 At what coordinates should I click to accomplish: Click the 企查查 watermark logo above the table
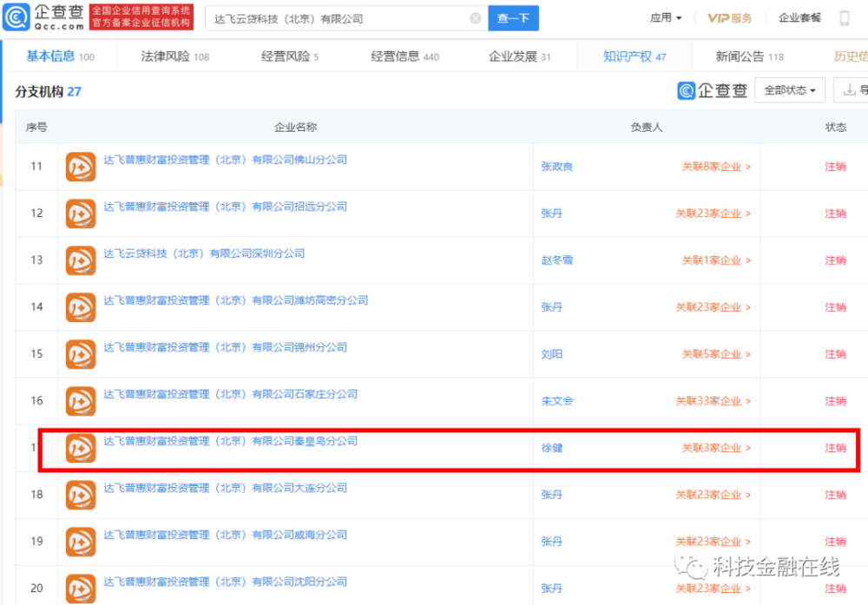tap(713, 90)
